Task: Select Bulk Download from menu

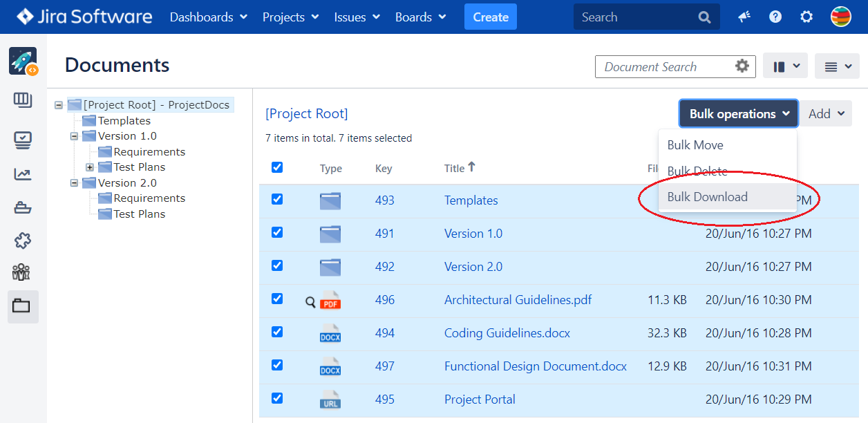Action: (707, 197)
